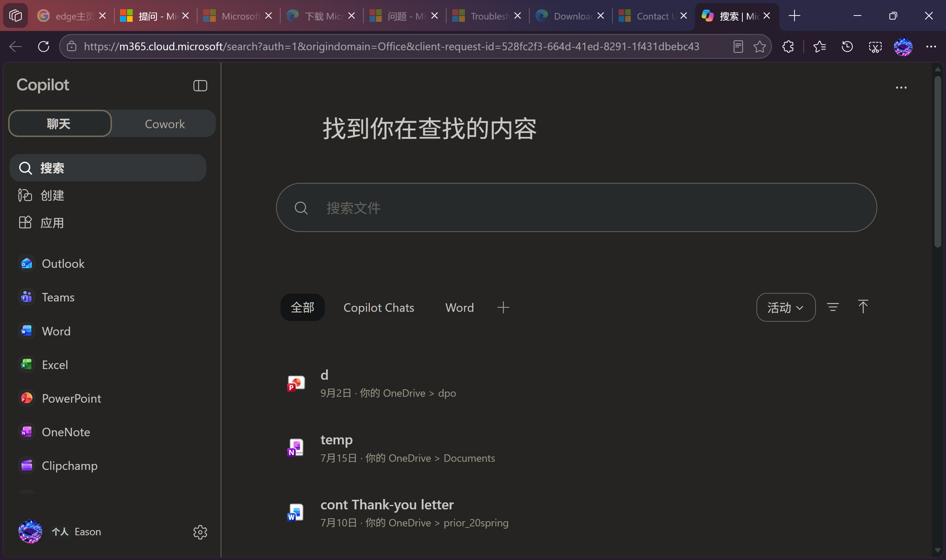Collapse the Copilot sidebar panel icon
The image size is (946, 560).
pos(200,86)
